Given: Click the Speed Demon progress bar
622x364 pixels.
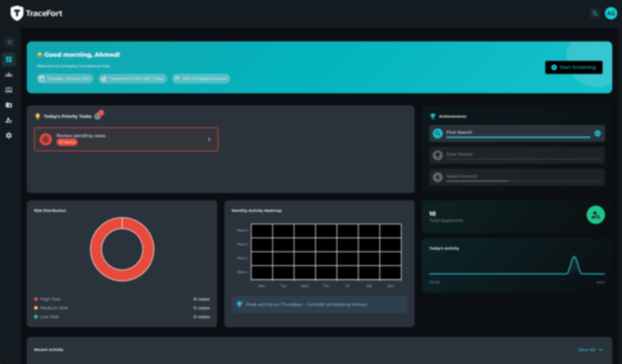Looking at the screenshot, I should 523,181.
